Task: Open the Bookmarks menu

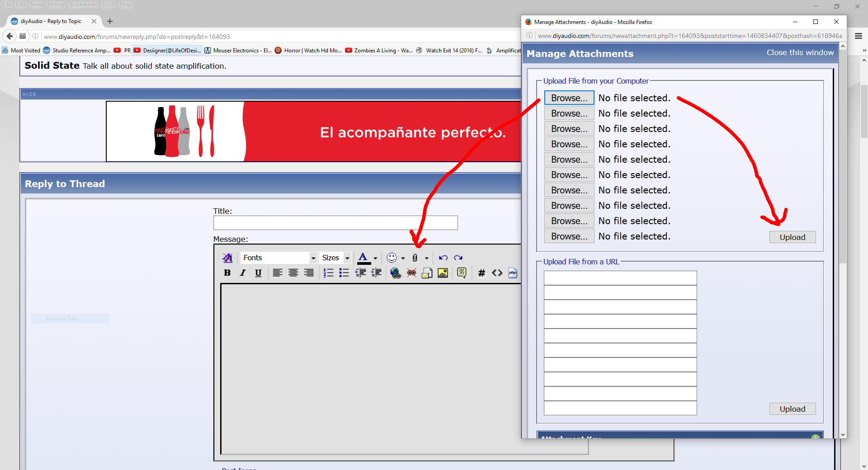Action: [83, 5]
